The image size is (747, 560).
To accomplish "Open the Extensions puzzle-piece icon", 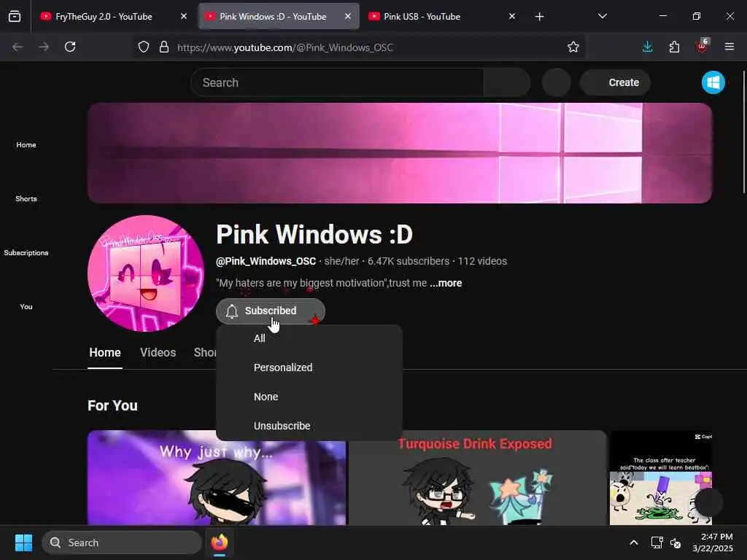I will point(674,47).
